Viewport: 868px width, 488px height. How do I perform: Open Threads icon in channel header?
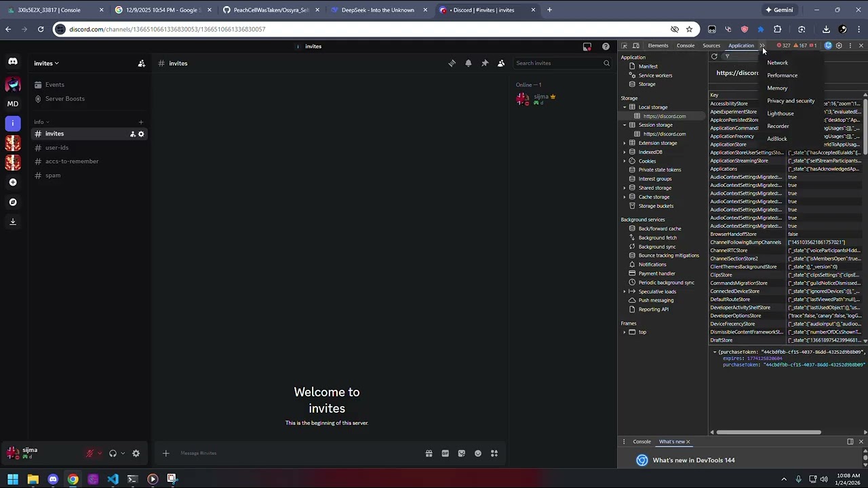pos(452,63)
